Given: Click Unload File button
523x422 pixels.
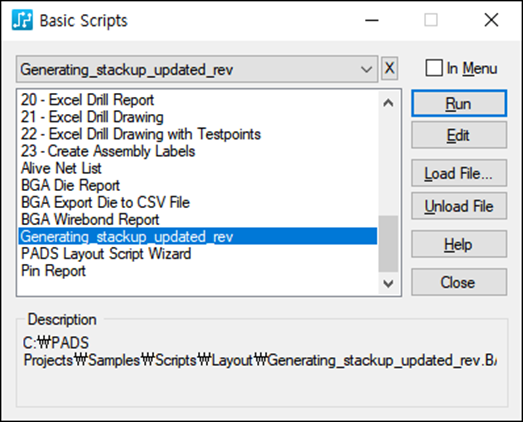Looking at the screenshot, I should coord(459,206).
